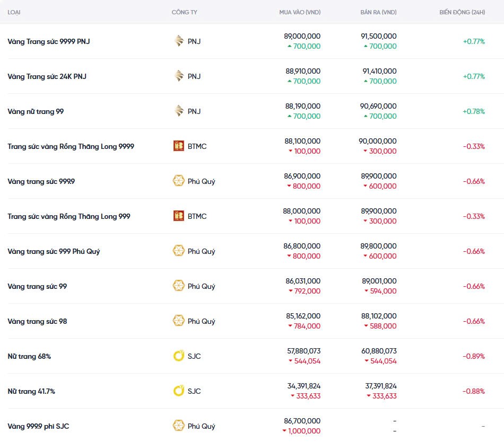Click PNJ logo in Vàng Trang sức 9999 row
The width and height of the screenshot is (504, 442).
(x=179, y=41)
